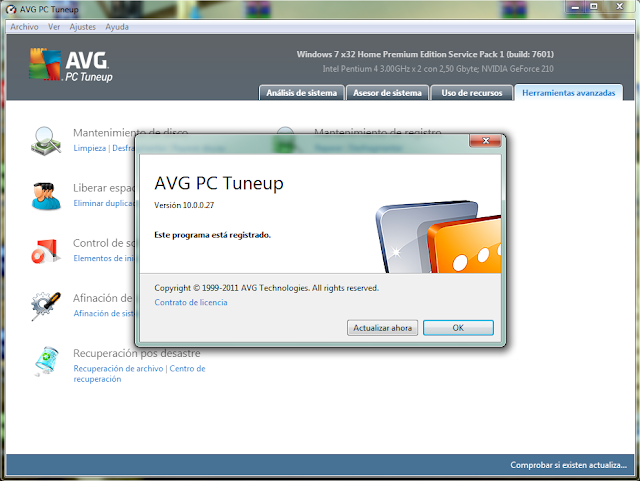Open the Ajustes menu
This screenshot has width=640, height=481.
click(x=82, y=27)
